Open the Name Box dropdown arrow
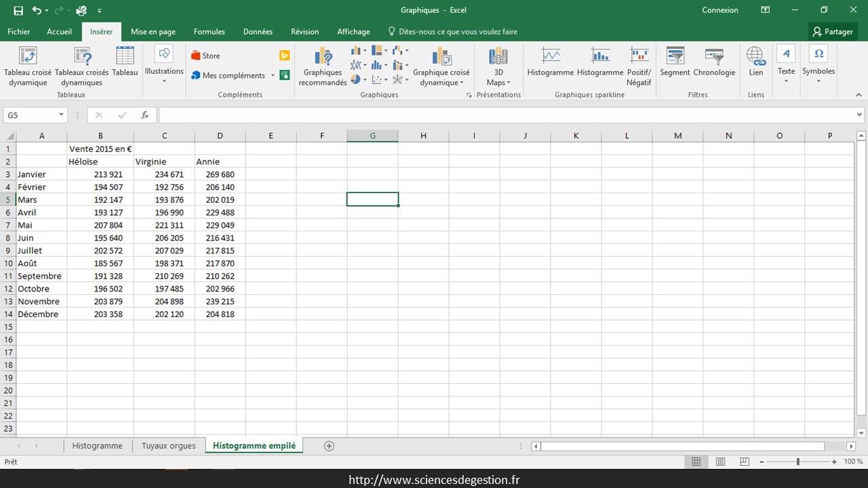This screenshot has width=868, height=488. [61, 115]
